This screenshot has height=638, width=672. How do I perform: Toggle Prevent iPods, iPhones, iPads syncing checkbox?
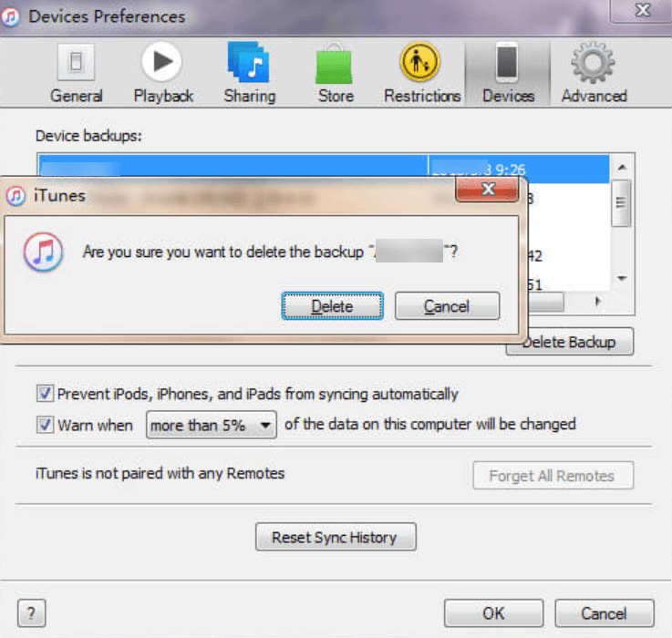(x=45, y=393)
